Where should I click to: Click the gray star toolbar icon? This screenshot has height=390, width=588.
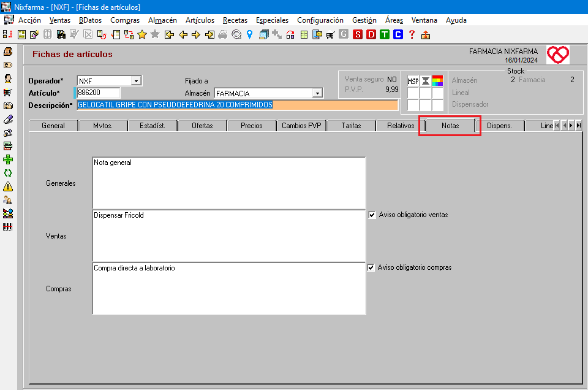pyautogui.click(x=155, y=35)
